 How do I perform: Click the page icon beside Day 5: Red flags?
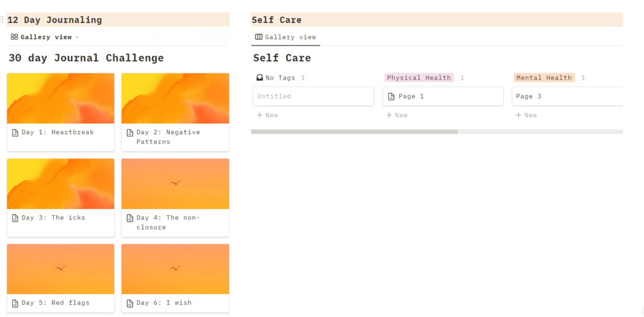pyautogui.click(x=15, y=304)
